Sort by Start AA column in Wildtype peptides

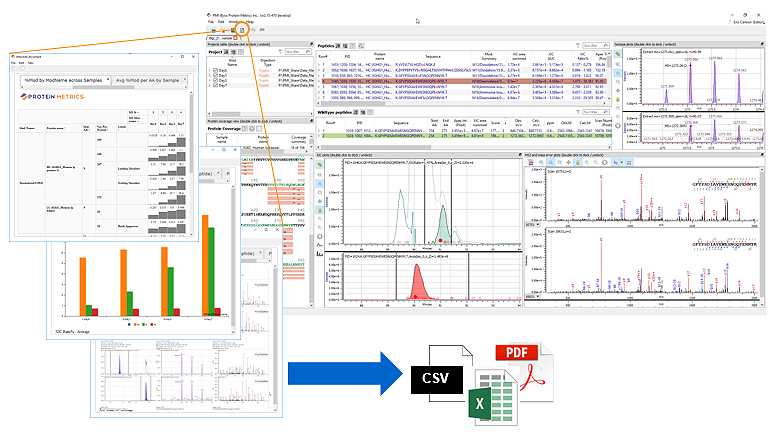pyautogui.click(x=434, y=122)
